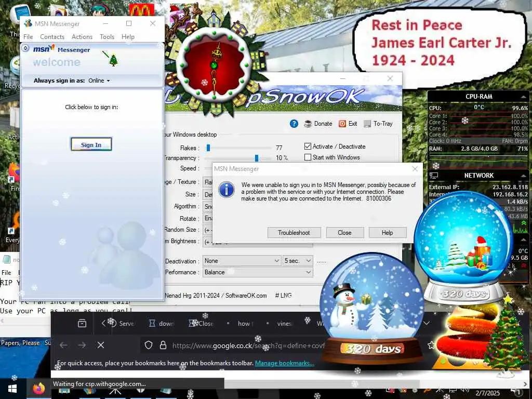
Task: Open the File menu in the Notepad window
Action: (x=6, y=272)
